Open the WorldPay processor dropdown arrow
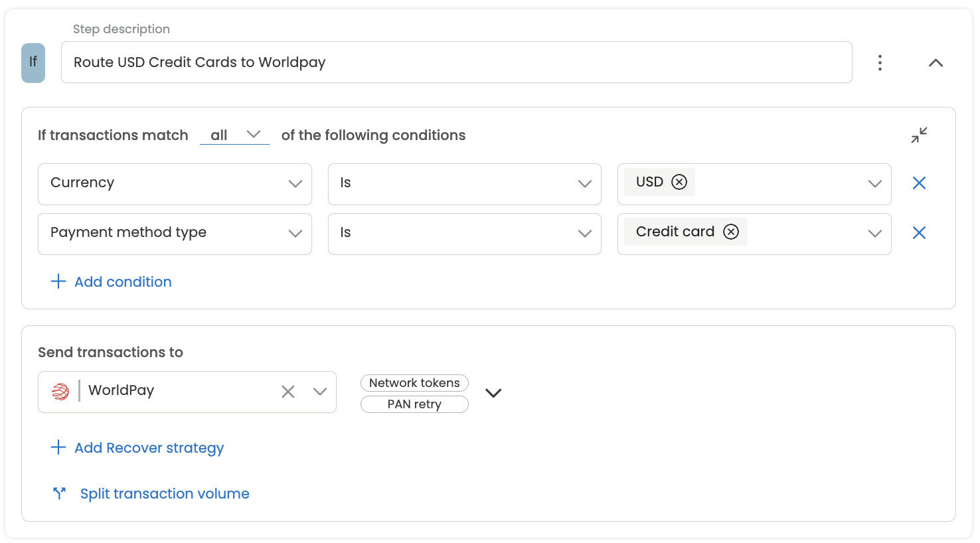This screenshot has width=980, height=543. 320,392
